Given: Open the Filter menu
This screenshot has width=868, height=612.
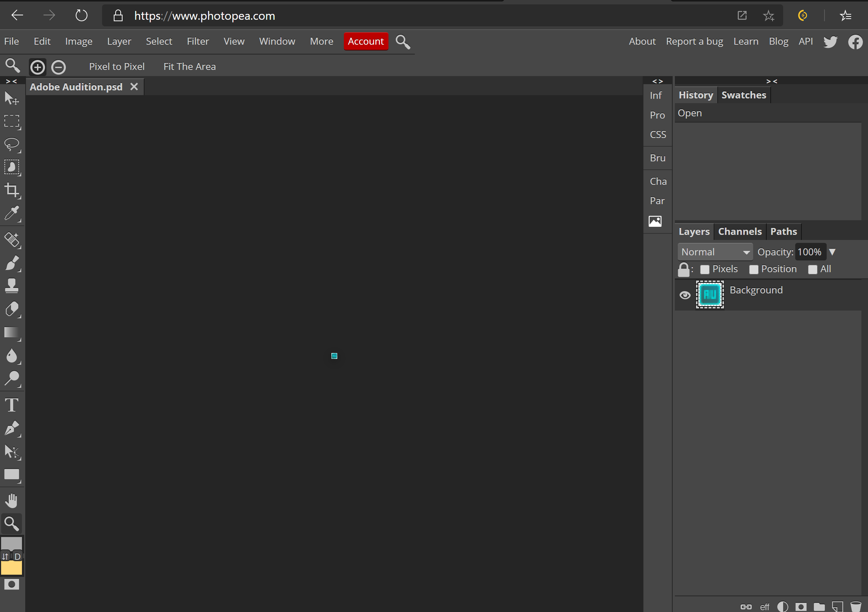Looking at the screenshot, I should [x=198, y=41].
